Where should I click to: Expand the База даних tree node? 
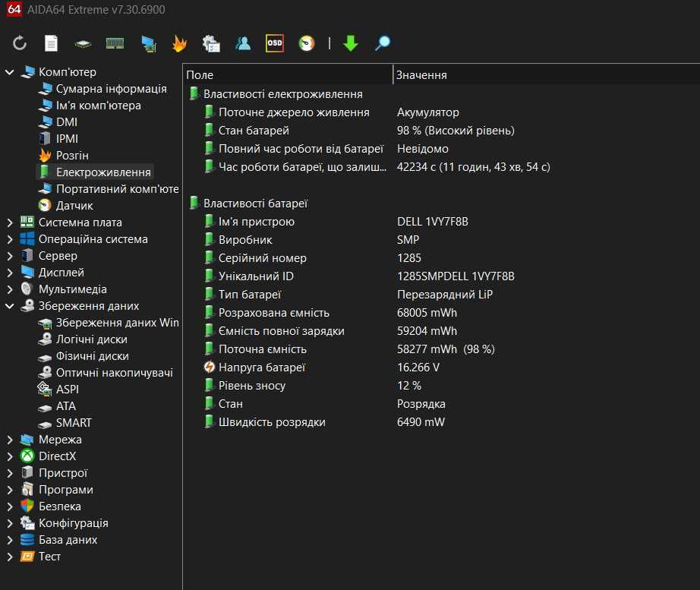click(x=9, y=540)
